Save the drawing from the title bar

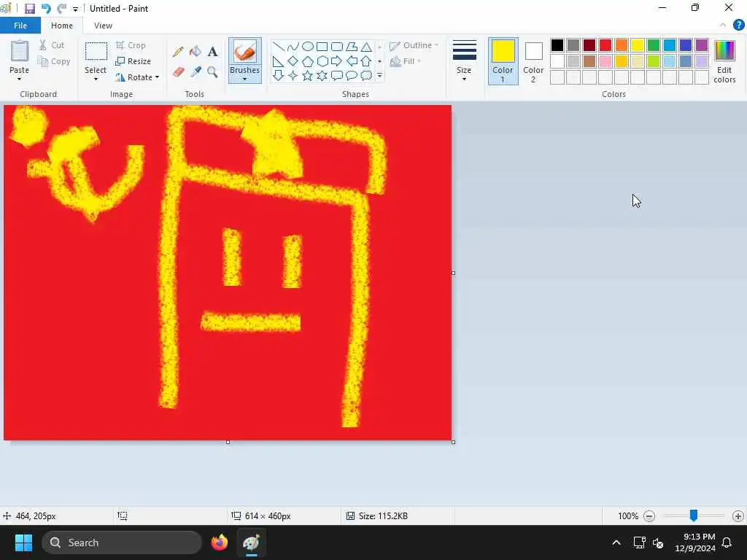click(29, 9)
